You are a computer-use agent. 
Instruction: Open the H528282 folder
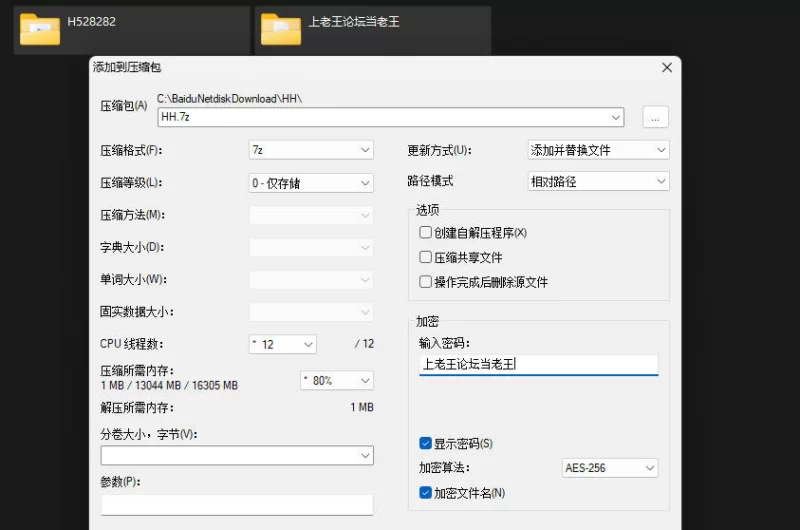pos(132,30)
